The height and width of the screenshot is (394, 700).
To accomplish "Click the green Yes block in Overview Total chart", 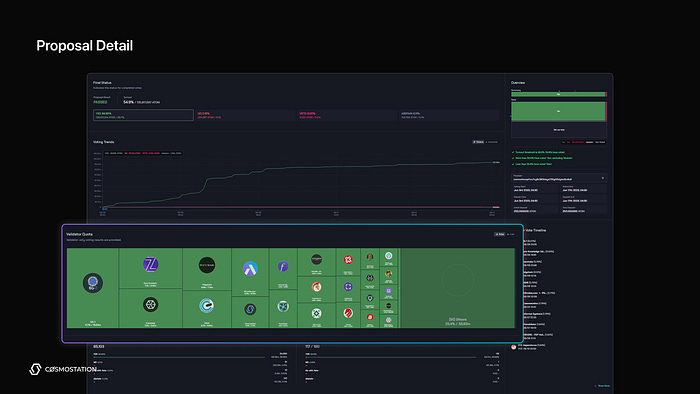I will (x=558, y=111).
